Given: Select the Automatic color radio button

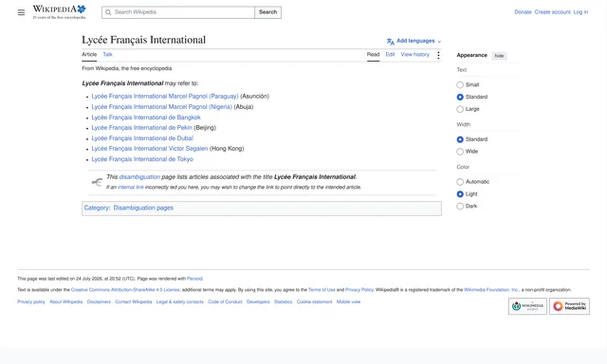Looking at the screenshot, I should 460,182.
